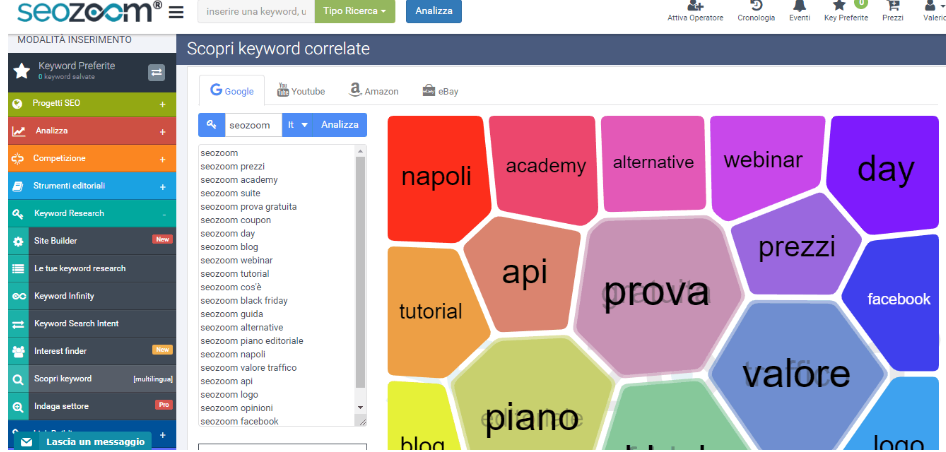946x452 pixels.
Task: Click the blue valore cell
Action: point(796,374)
